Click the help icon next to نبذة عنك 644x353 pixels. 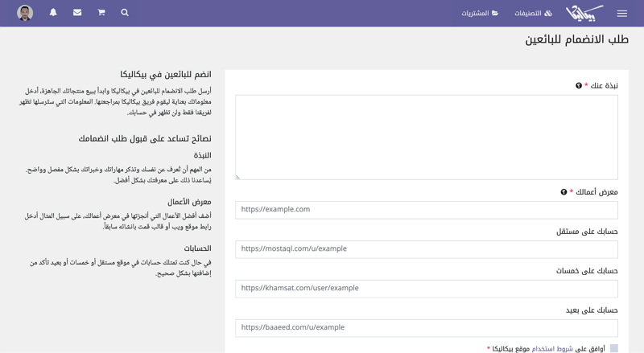pyautogui.click(x=579, y=85)
